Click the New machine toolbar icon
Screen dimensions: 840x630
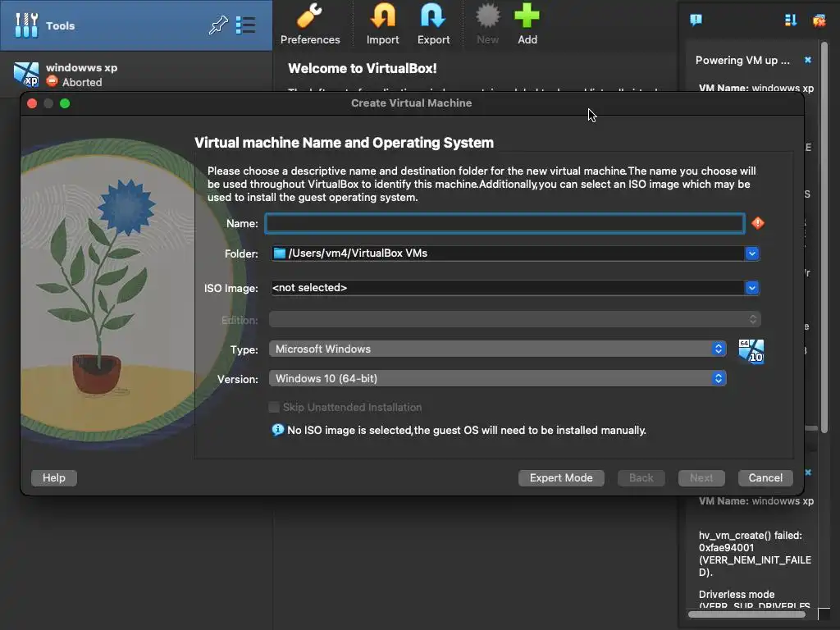click(x=487, y=24)
